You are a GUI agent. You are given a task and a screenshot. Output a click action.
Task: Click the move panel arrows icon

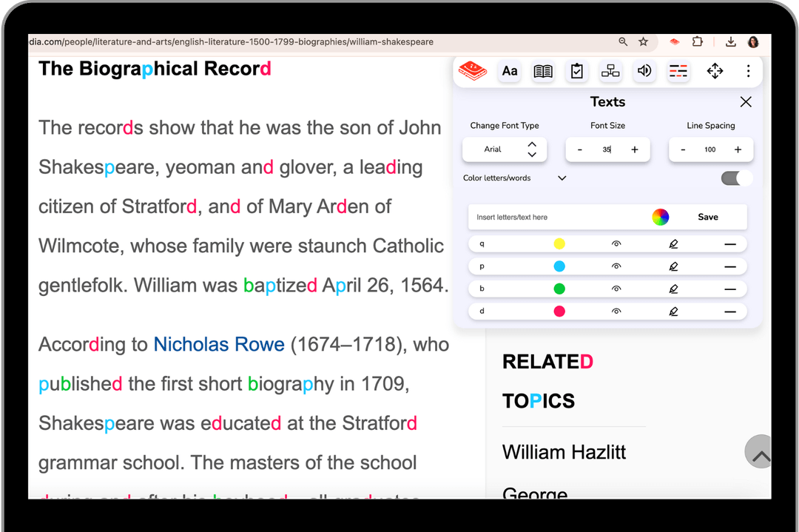(x=715, y=71)
